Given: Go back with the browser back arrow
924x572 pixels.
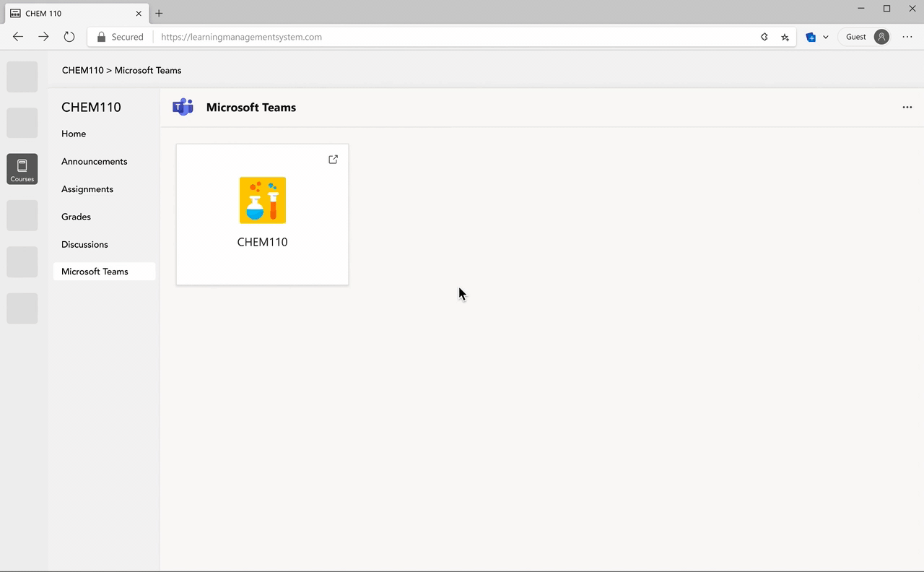Looking at the screenshot, I should pyautogui.click(x=18, y=37).
